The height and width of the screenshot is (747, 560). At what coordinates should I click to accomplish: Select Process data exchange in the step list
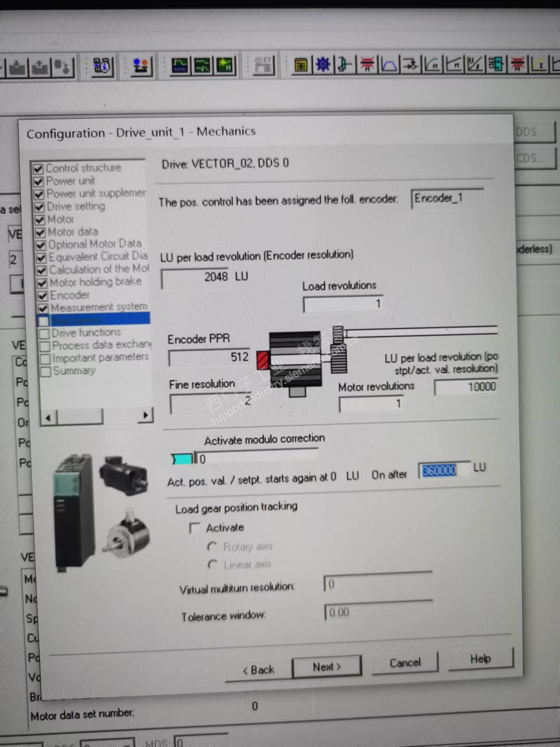click(102, 345)
